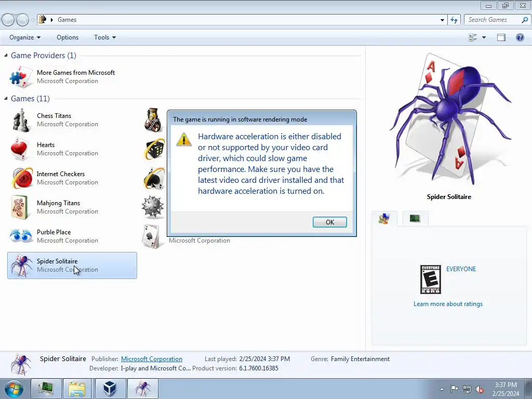Click the search magnifier icon
The height and width of the screenshot is (399, 532).
[525, 20]
